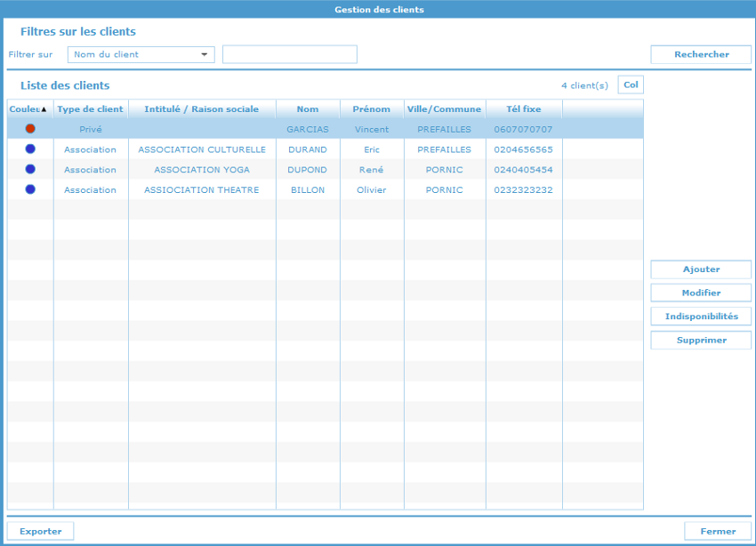Sort by 'Tél fixe' column header
Screen dimensions: 756x546
coord(524,108)
